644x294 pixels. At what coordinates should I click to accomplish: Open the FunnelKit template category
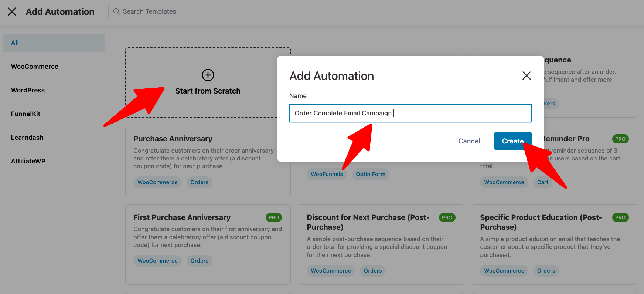pyautogui.click(x=25, y=114)
